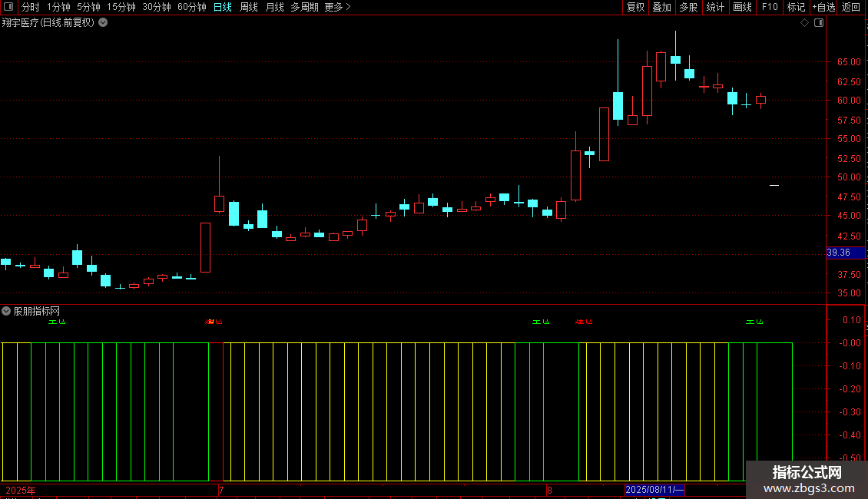Select the 15分钟 period
868x499 pixels.
pyautogui.click(x=121, y=7)
